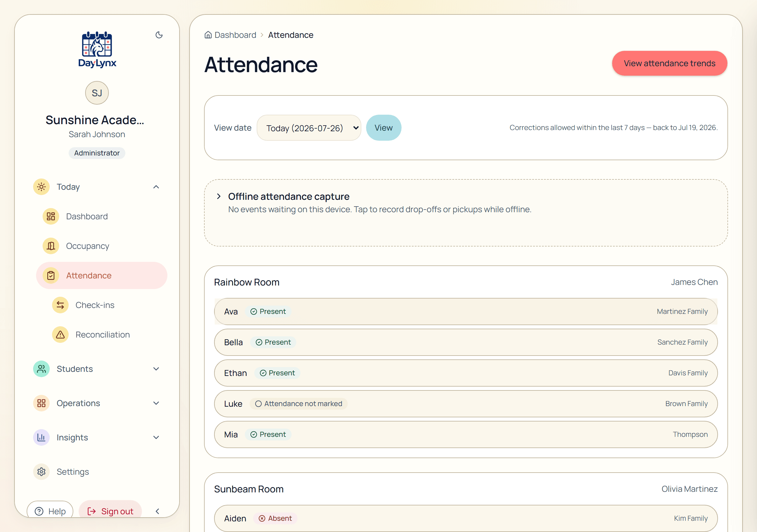This screenshot has height=532, width=757.
Task: Click the Today sun icon
Action: (41, 187)
